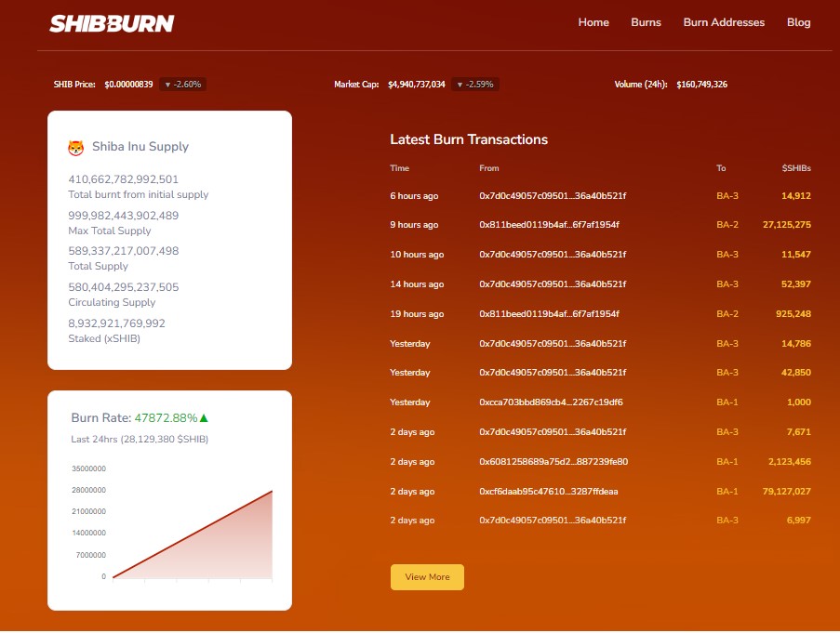Screen dimensions: 840x633
Task: Click the Latest Burn Transactions heading
Action: click(469, 139)
